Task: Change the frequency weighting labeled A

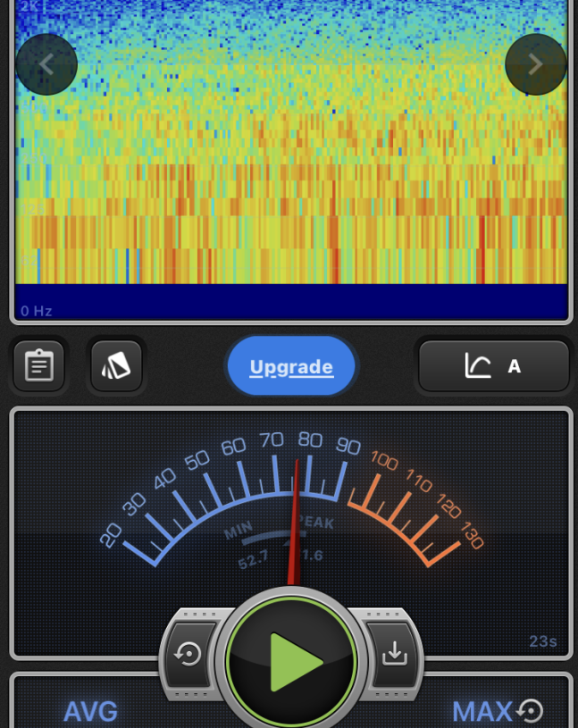Action: [x=515, y=366]
